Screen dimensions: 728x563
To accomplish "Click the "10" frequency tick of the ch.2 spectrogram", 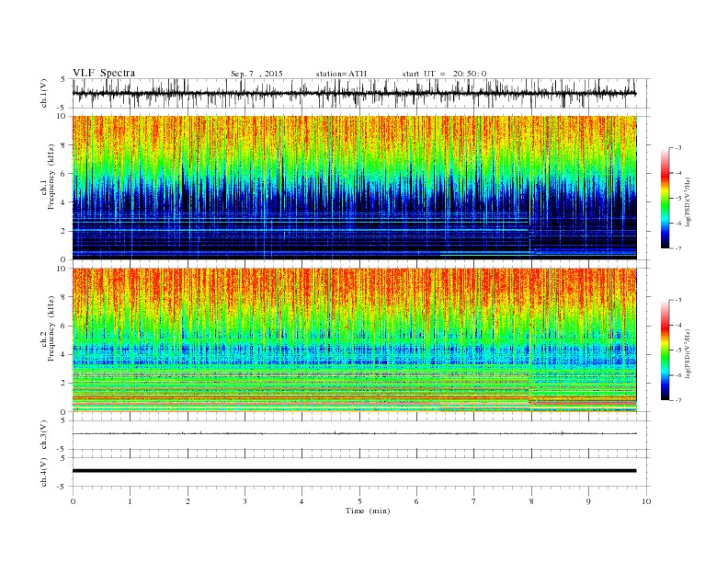I will pyautogui.click(x=63, y=269).
